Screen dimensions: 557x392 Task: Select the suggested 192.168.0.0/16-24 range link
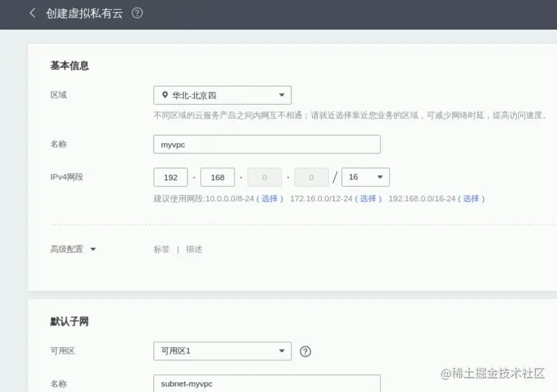point(471,198)
